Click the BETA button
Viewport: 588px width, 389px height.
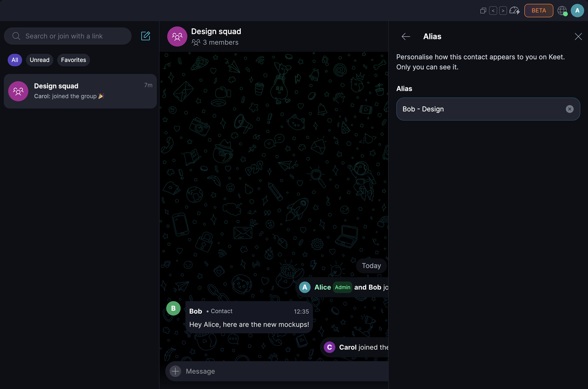539,11
